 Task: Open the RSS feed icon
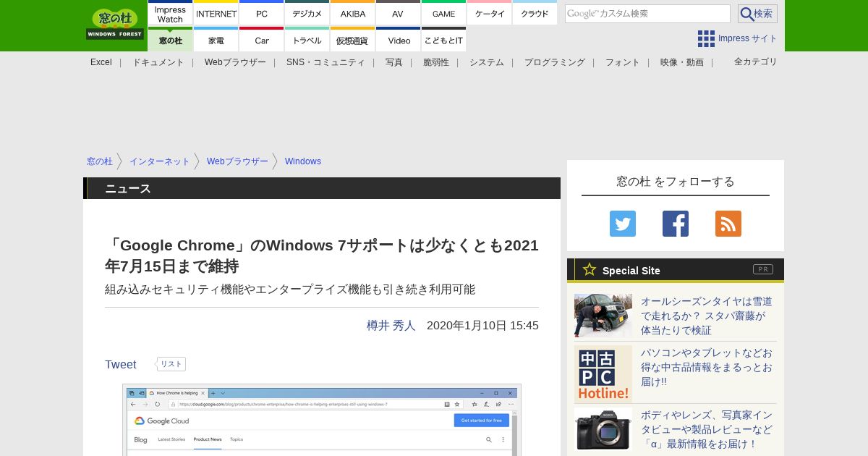728,224
